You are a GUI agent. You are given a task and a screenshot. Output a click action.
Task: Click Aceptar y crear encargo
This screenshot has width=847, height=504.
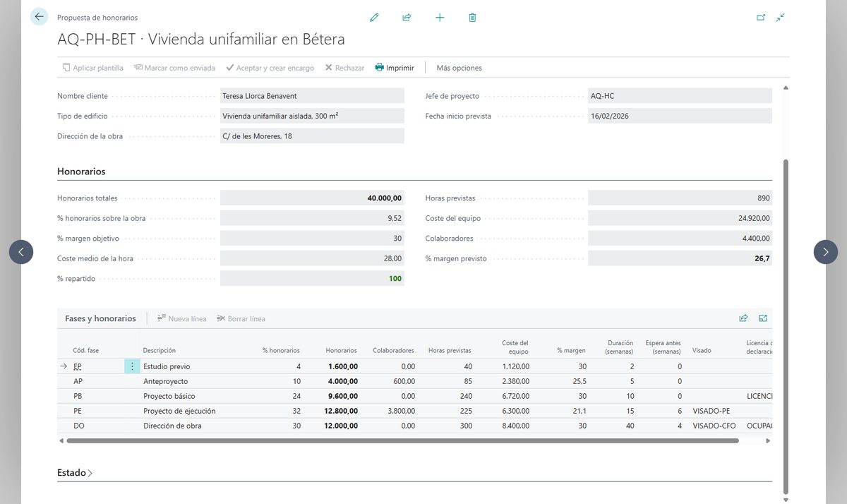pyautogui.click(x=270, y=68)
